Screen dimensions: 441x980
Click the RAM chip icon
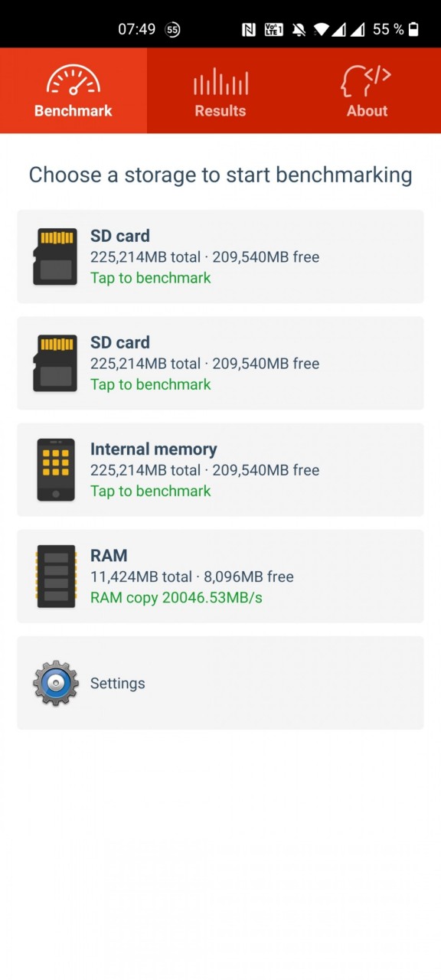[x=56, y=576]
